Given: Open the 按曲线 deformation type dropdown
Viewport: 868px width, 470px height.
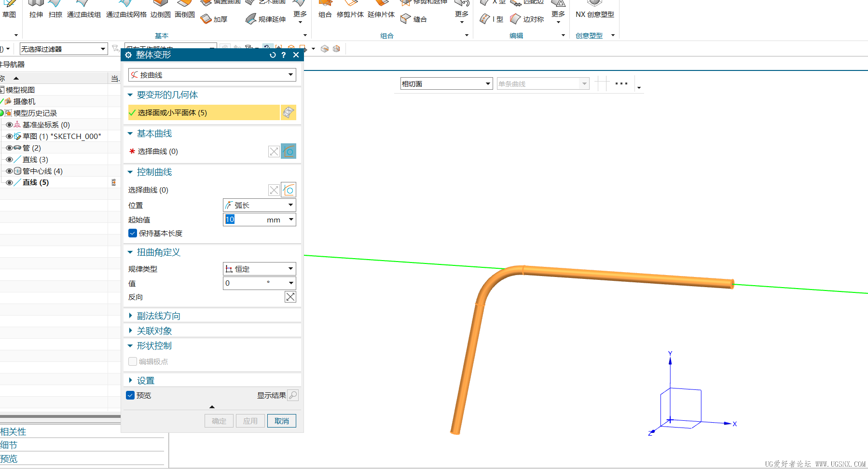Looking at the screenshot, I should click(x=212, y=75).
